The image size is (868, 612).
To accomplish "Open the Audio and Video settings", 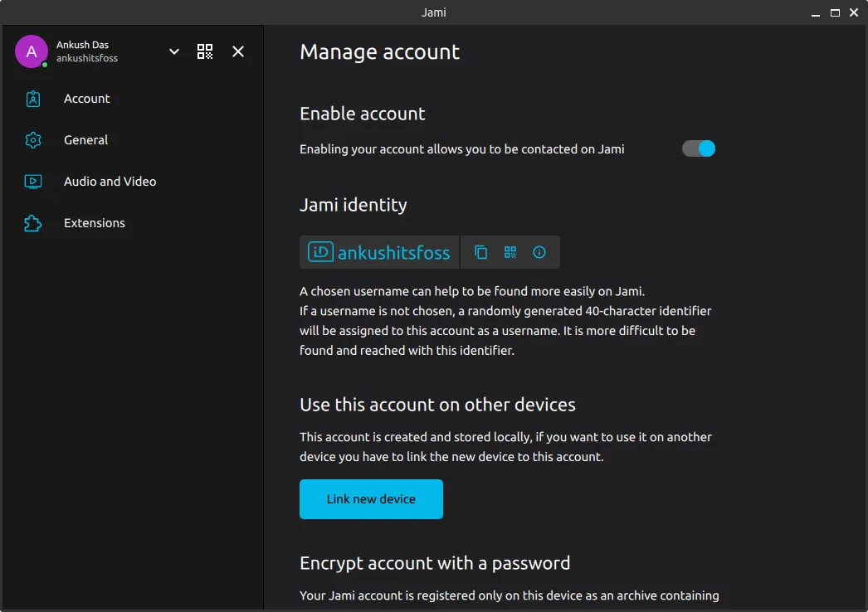I will click(x=110, y=182).
